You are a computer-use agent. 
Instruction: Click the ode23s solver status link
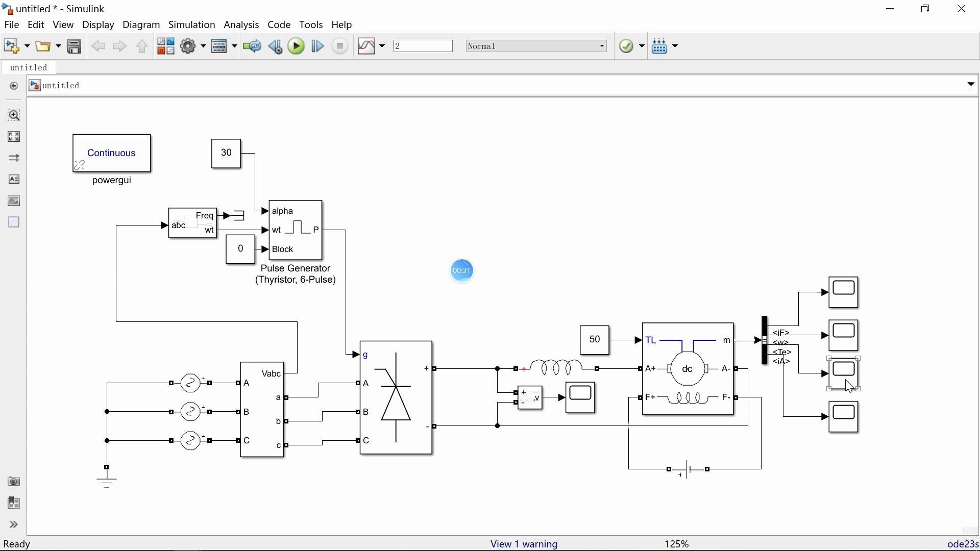tap(962, 544)
